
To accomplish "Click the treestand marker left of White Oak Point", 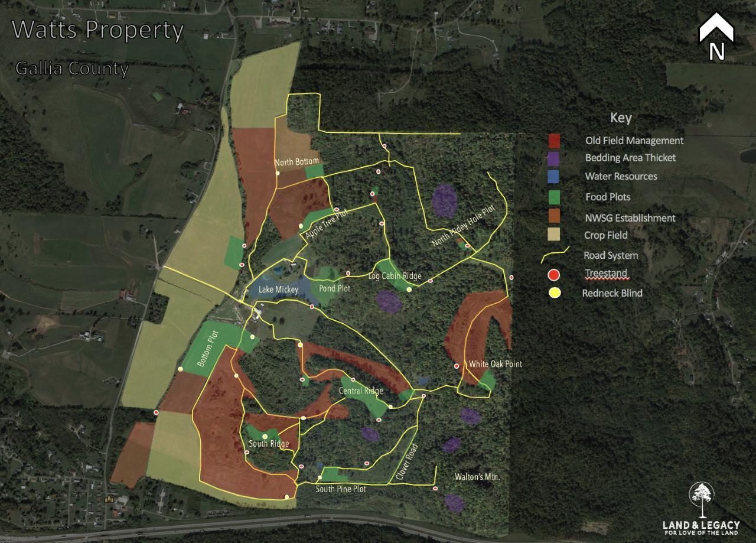I will click(x=457, y=366).
